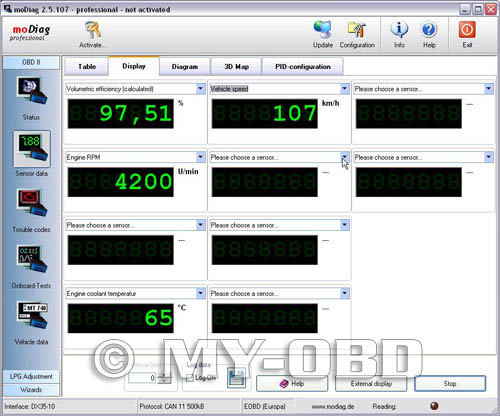
Task: Enable the Log ON checkbox
Action: [190, 378]
